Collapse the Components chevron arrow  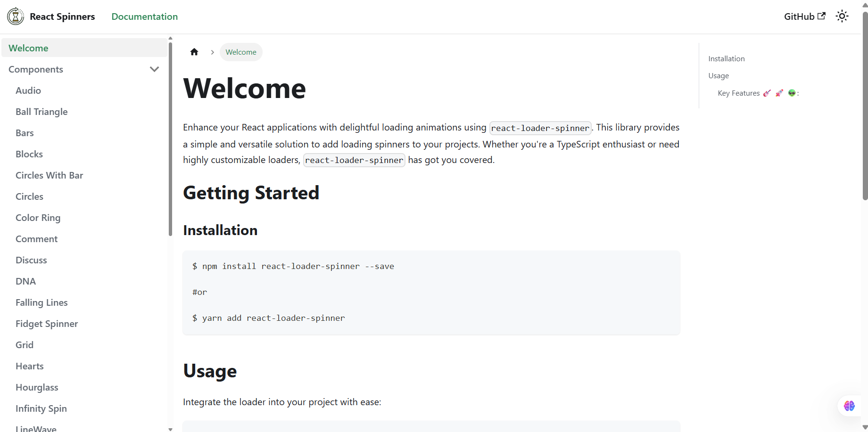click(x=154, y=69)
